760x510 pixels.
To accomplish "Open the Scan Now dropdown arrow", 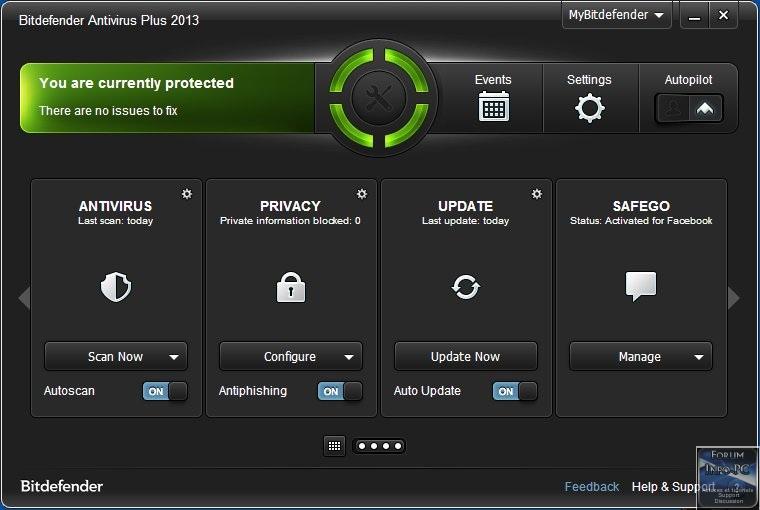I will [x=174, y=357].
